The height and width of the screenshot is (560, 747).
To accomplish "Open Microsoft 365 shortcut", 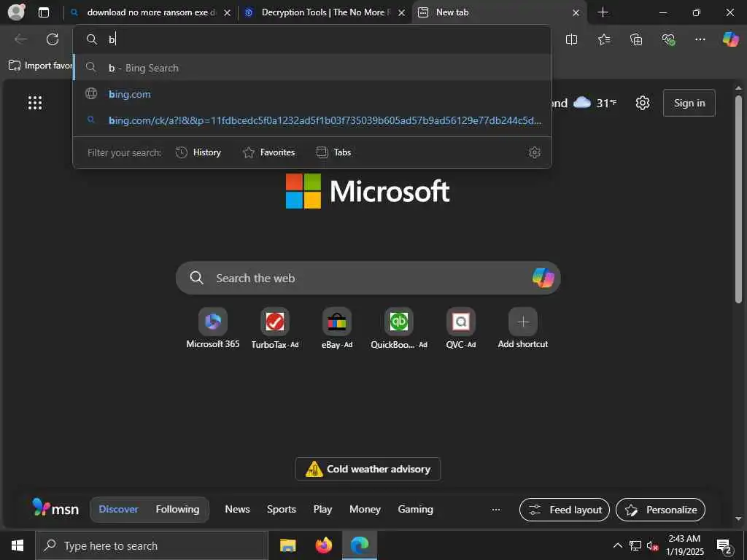I will pyautogui.click(x=213, y=329).
